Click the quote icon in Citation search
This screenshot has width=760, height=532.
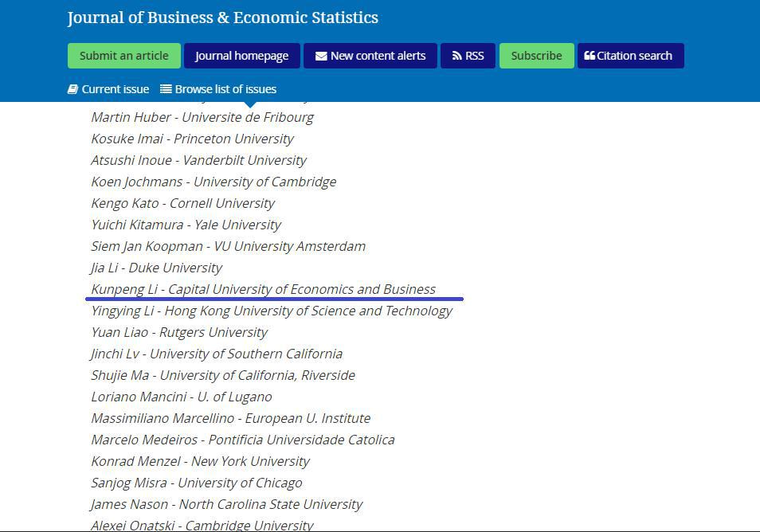[x=590, y=56]
